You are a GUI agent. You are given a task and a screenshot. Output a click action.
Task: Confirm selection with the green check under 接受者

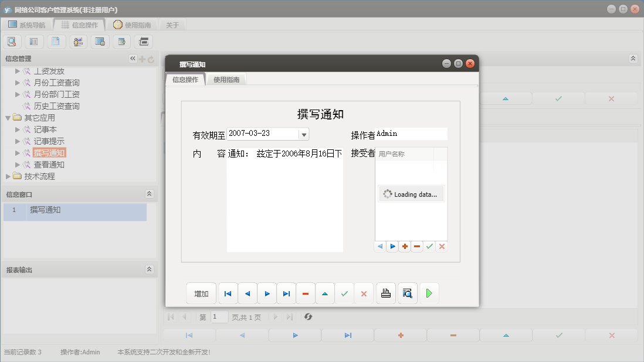tap(429, 246)
